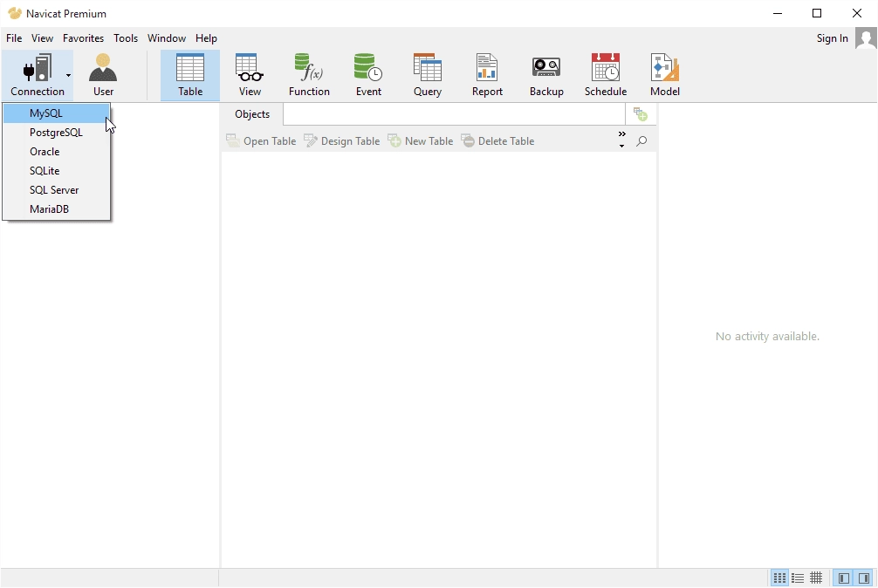Open the Connection dropdown arrow
The height and width of the screenshot is (588, 878).
(68, 75)
